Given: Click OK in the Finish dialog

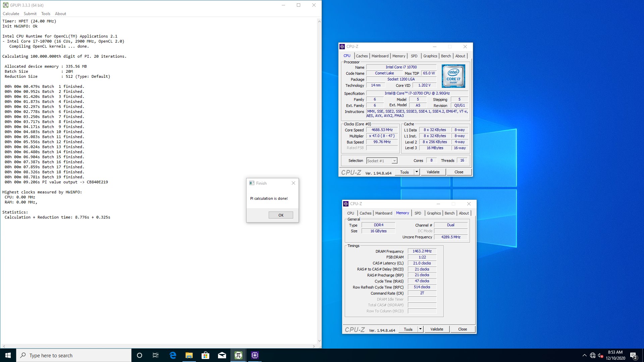Looking at the screenshot, I should tap(281, 215).
